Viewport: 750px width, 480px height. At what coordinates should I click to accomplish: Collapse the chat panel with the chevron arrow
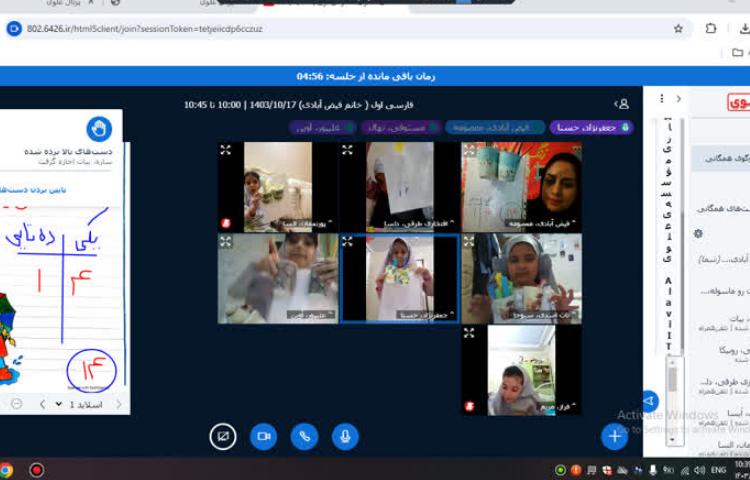679,98
